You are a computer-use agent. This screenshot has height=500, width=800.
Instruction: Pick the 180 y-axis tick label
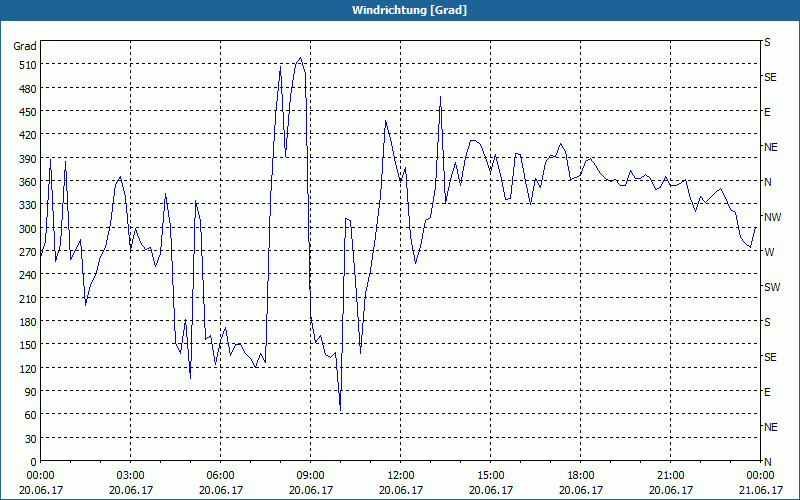tap(28, 322)
